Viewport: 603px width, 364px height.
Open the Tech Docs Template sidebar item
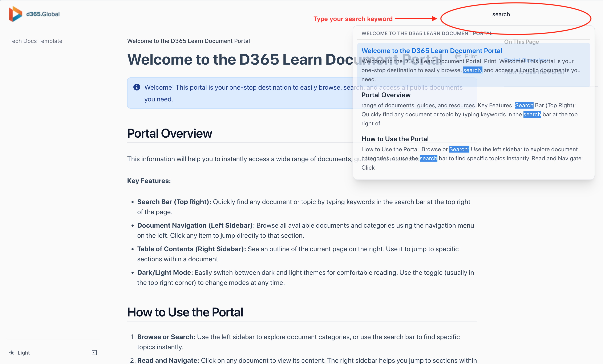[36, 41]
